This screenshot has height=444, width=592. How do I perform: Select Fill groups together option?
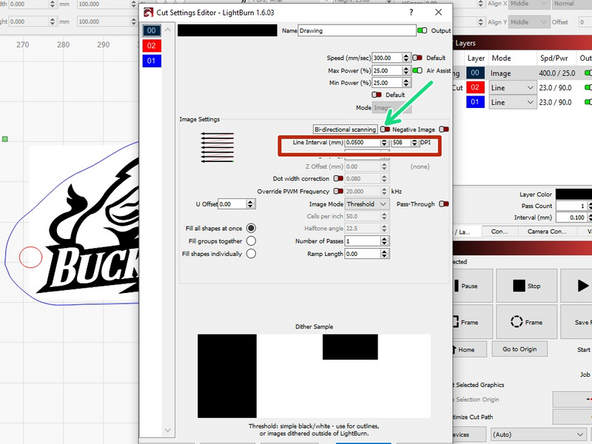click(251, 241)
